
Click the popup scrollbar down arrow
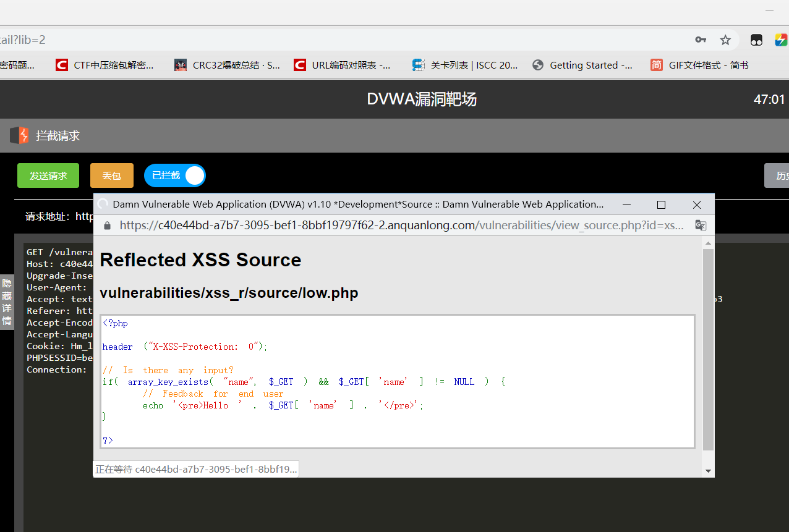click(x=708, y=471)
